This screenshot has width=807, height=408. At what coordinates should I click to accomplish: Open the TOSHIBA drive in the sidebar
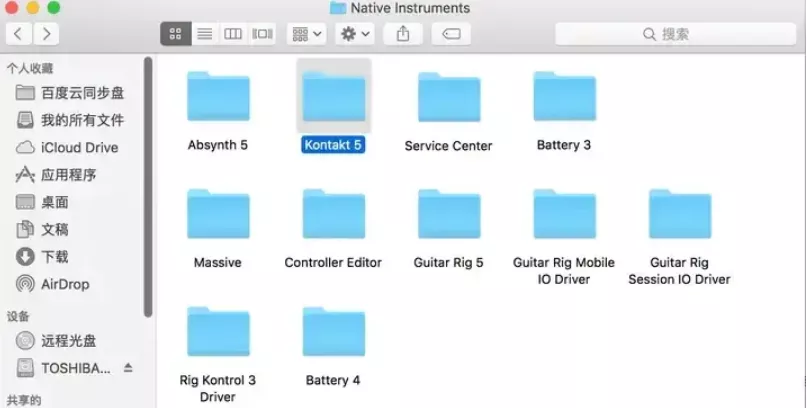point(65,368)
